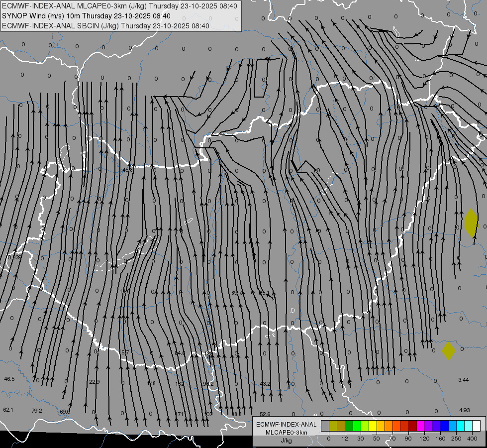Click the map value 45.8
The height and width of the screenshot is (448, 487).
[x=128, y=170]
